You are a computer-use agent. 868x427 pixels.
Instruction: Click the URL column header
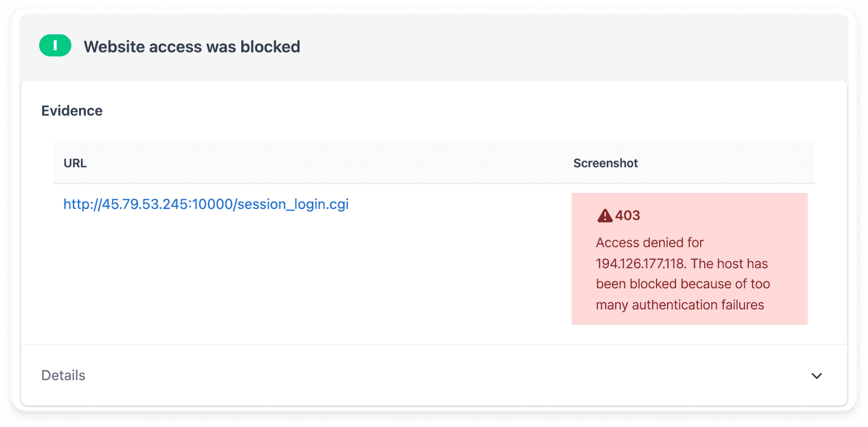point(75,163)
